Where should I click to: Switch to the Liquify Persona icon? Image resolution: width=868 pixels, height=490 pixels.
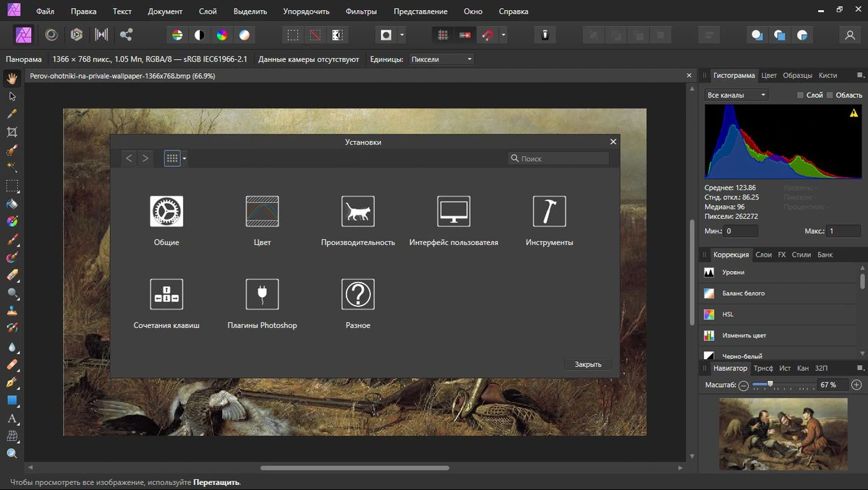coord(51,35)
